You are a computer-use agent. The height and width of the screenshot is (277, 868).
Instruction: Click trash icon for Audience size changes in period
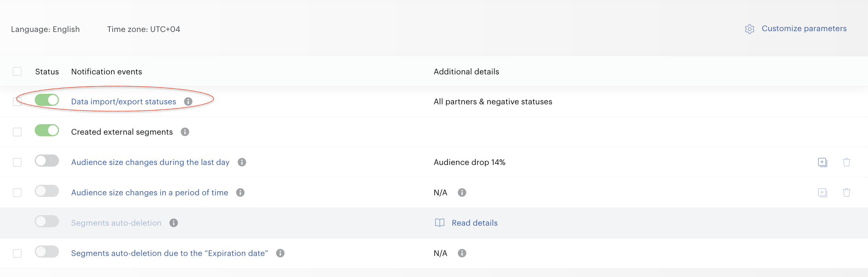tap(847, 192)
